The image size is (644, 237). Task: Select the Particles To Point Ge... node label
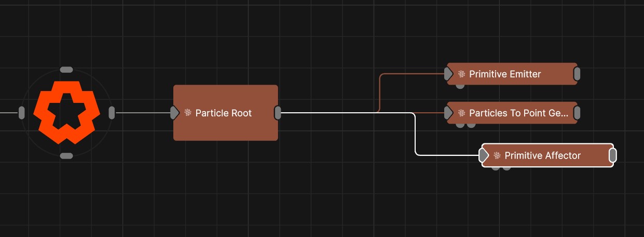(518, 113)
